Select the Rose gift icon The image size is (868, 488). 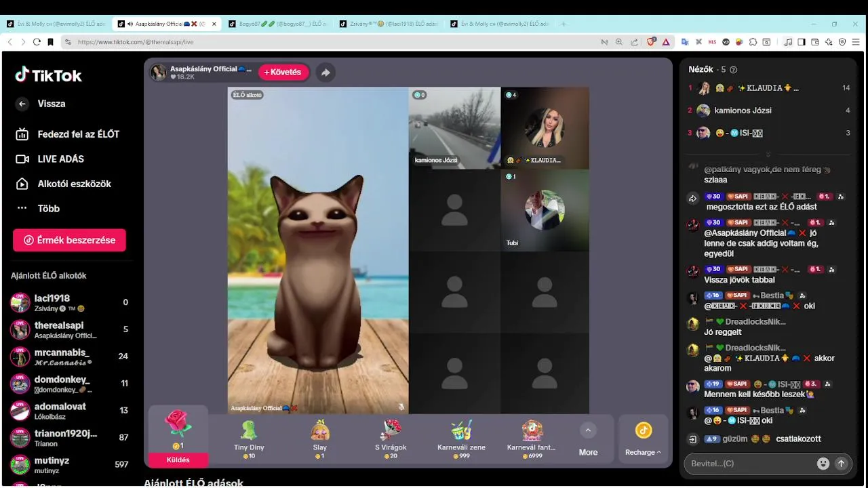pyautogui.click(x=178, y=424)
